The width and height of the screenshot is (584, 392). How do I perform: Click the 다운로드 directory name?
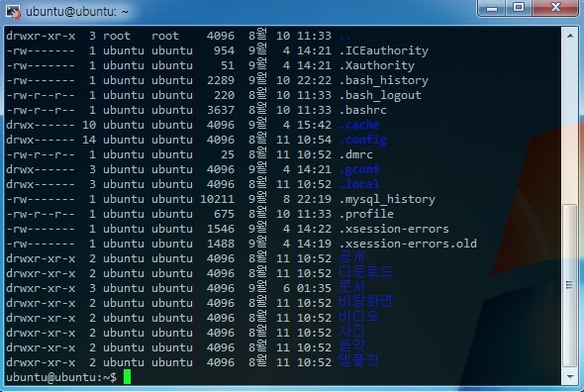(x=365, y=272)
